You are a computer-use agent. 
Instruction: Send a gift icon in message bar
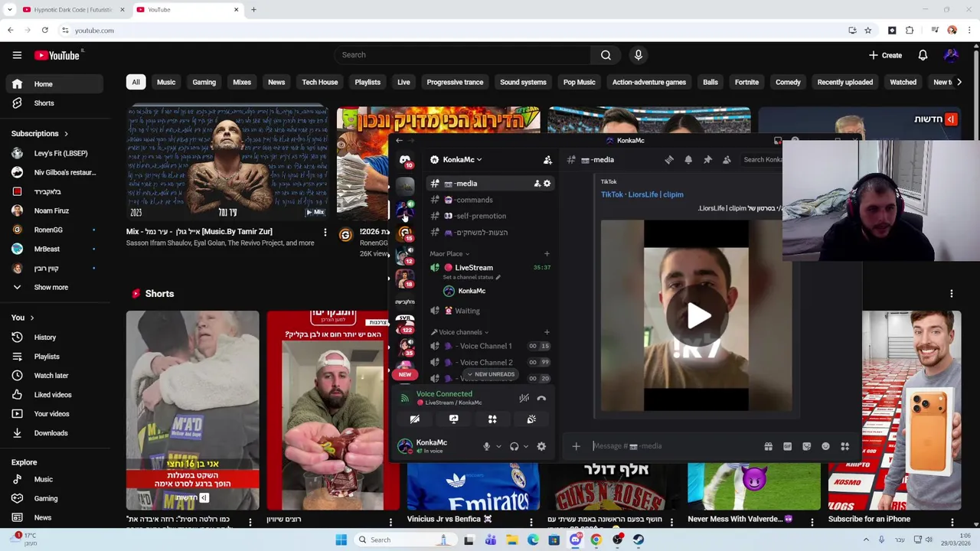[x=768, y=446]
